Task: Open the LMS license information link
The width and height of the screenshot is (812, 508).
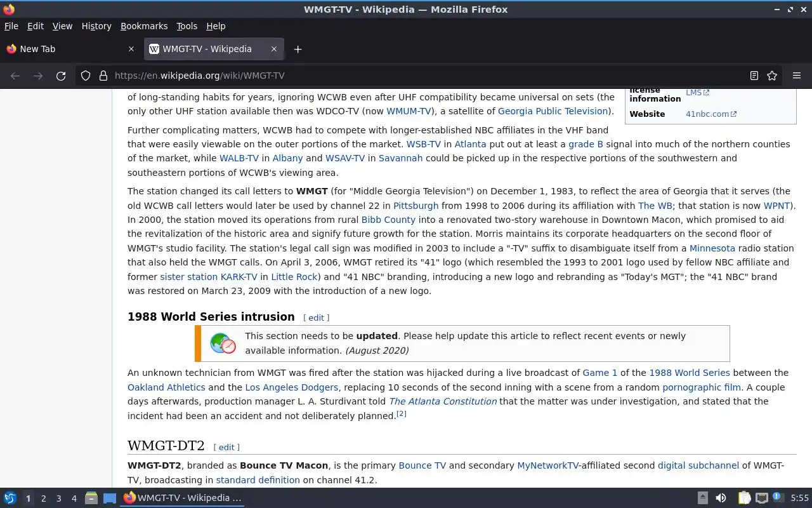Action: [x=697, y=93]
